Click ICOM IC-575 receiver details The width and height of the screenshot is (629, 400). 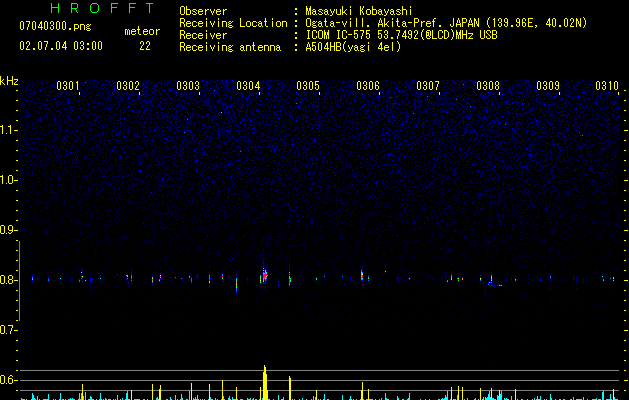(401, 35)
